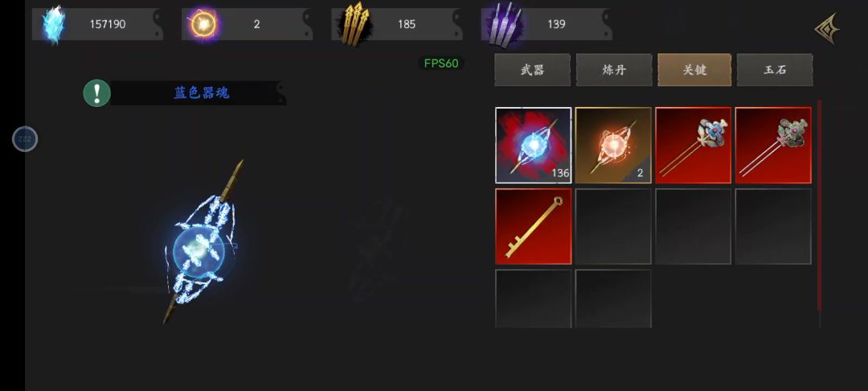Screen dimensions: 868x391
Task: Click the floating round assistive button
Action: click(x=25, y=139)
